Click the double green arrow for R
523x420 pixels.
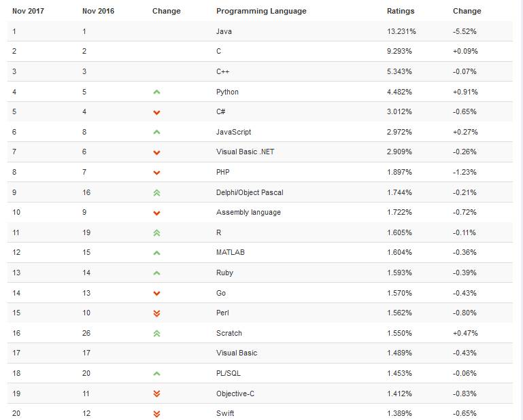coord(156,232)
